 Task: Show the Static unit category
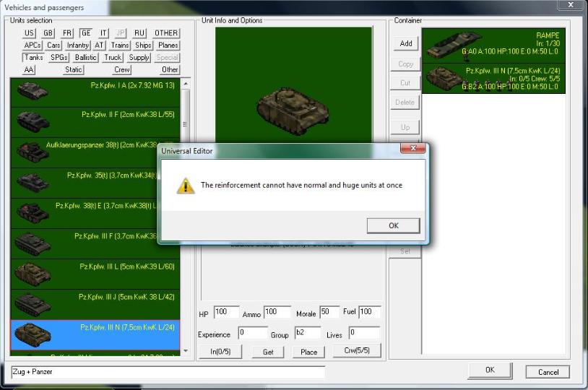(x=74, y=70)
